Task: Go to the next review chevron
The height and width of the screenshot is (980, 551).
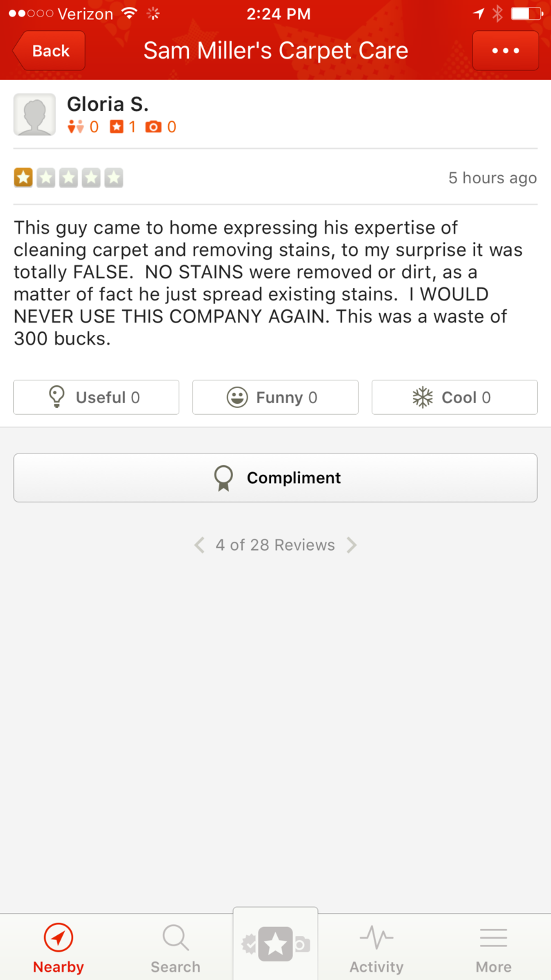Action: coord(352,545)
